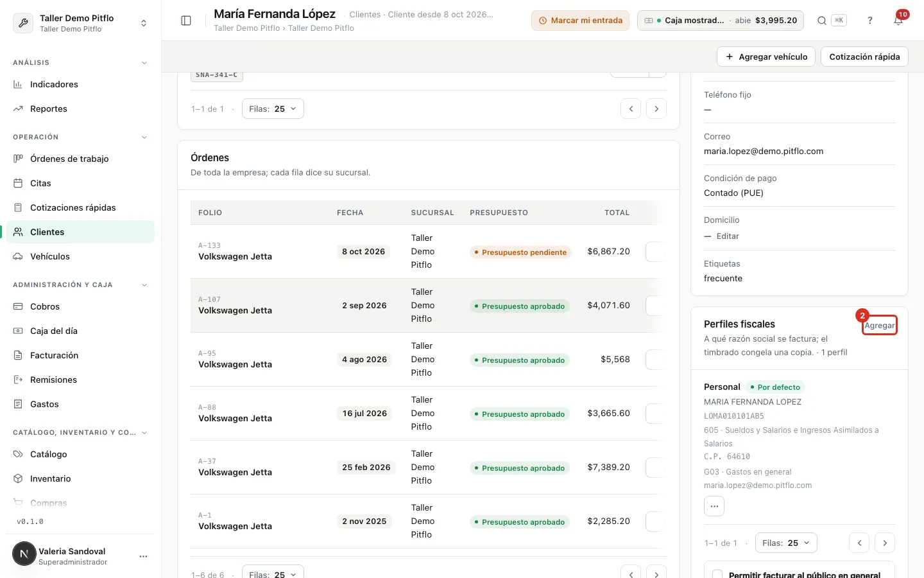This screenshot has height=578, width=924.
Task: Click the Facturación document icon
Action: pyautogui.click(x=18, y=355)
